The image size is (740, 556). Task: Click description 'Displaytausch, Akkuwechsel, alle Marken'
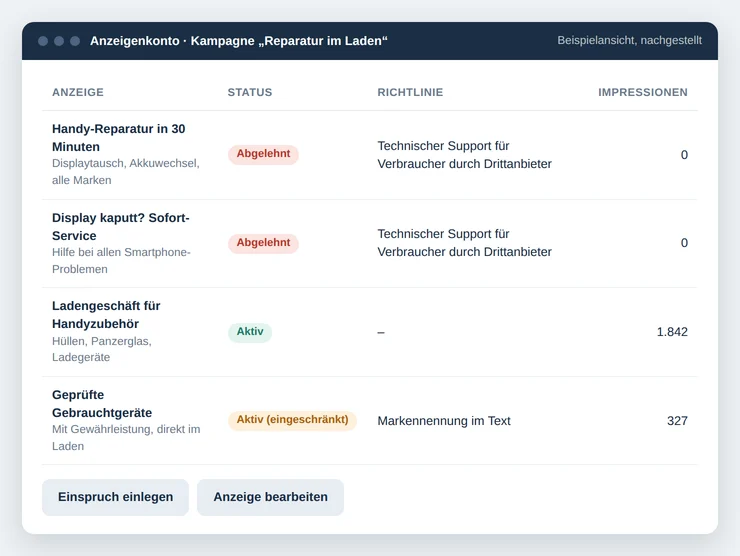(x=126, y=172)
